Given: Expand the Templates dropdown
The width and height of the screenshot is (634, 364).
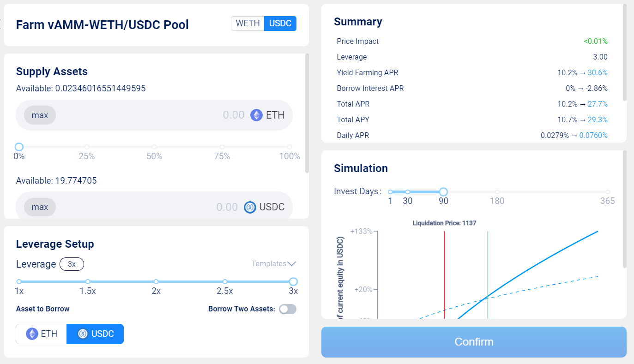Looking at the screenshot, I should [x=274, y=264].
